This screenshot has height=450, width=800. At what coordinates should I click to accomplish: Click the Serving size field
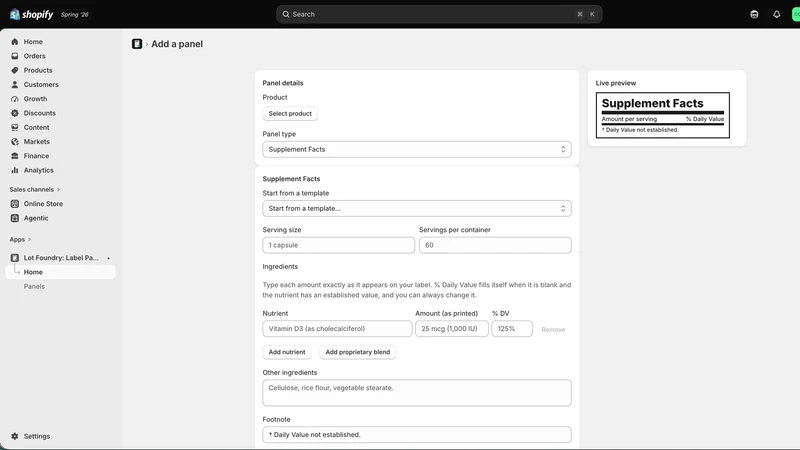[338, 245]
